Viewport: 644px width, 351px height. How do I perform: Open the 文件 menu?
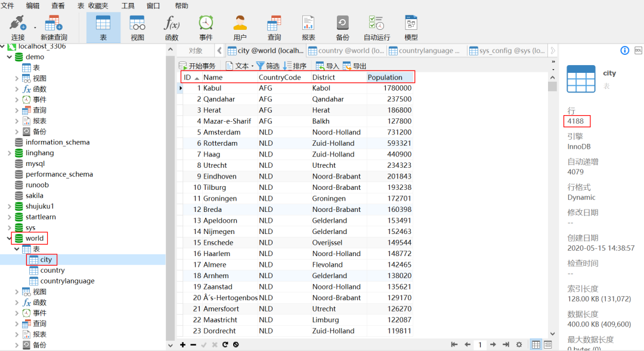[x=8, y=6]
